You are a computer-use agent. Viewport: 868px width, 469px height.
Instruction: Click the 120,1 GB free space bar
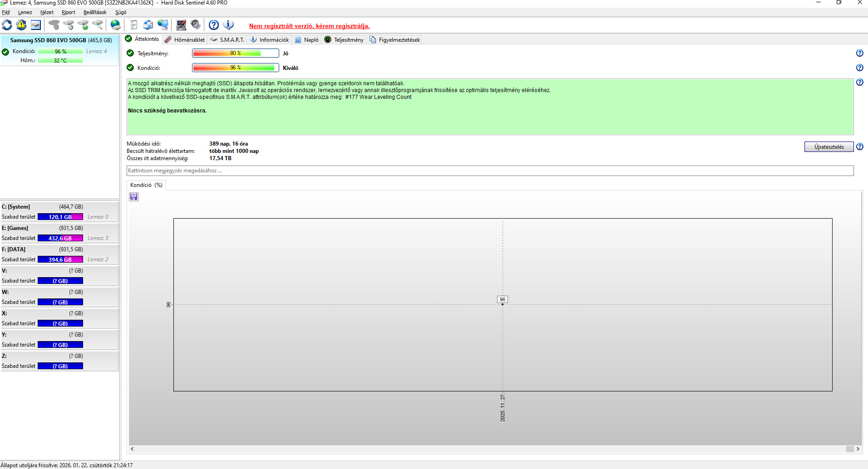(x=60, y=217)
